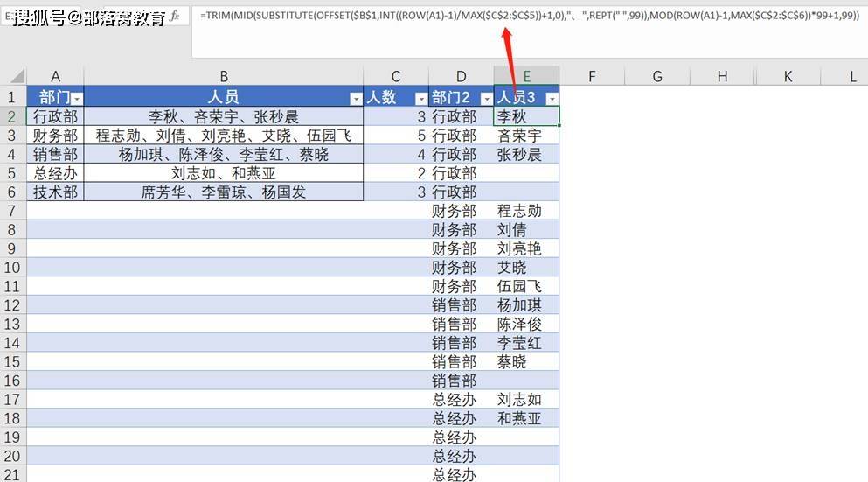Select column G header
This screenshot has height=482, width=868.
657,77
